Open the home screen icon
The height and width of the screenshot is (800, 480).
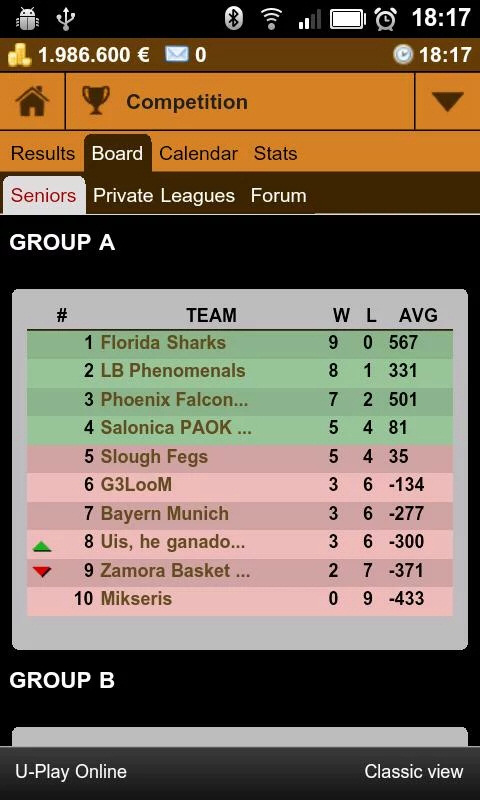pyautogui.click(x=32, y=101)
